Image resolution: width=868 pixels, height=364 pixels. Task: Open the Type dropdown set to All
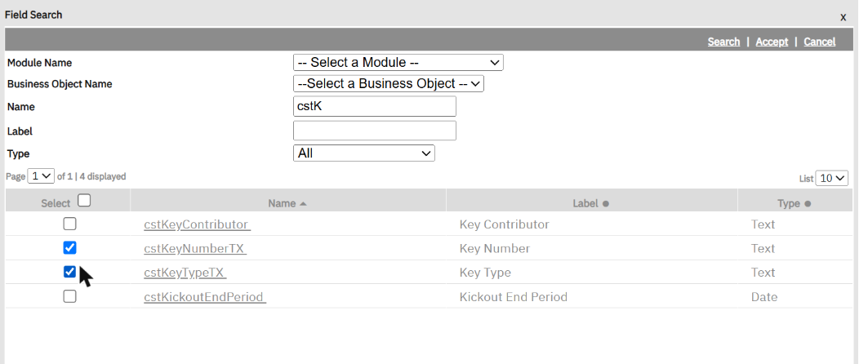coord(363,153)
